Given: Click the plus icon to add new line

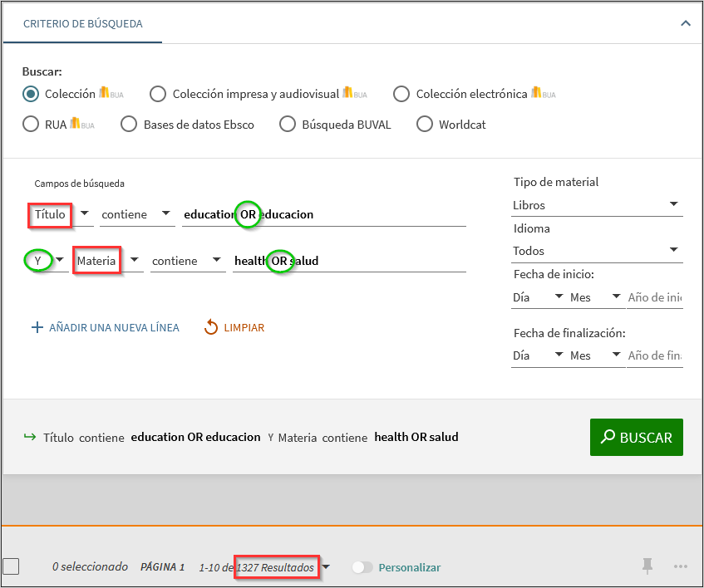Looking at the screenshot, I should click(37, 327).
